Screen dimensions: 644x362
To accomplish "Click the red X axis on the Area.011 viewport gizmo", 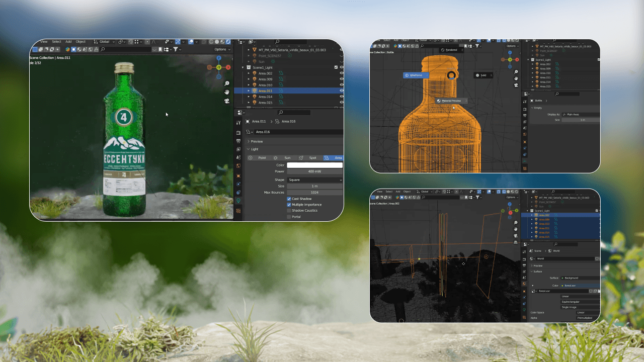I will 228,67.
